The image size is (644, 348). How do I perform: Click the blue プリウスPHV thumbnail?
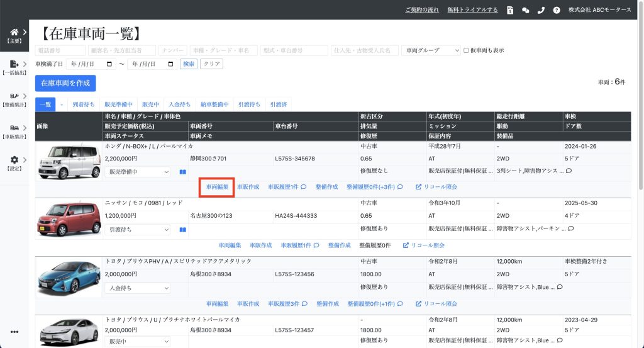point(69,278)
